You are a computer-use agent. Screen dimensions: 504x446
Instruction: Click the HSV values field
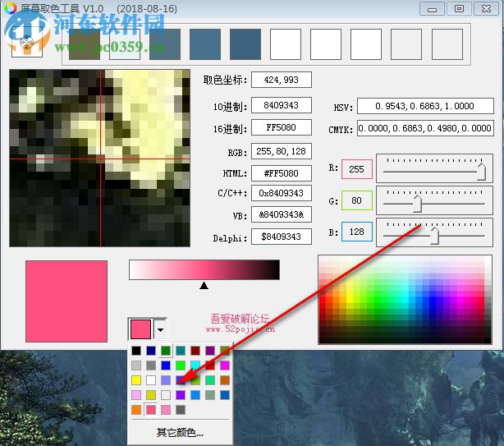tap(425, 106)
